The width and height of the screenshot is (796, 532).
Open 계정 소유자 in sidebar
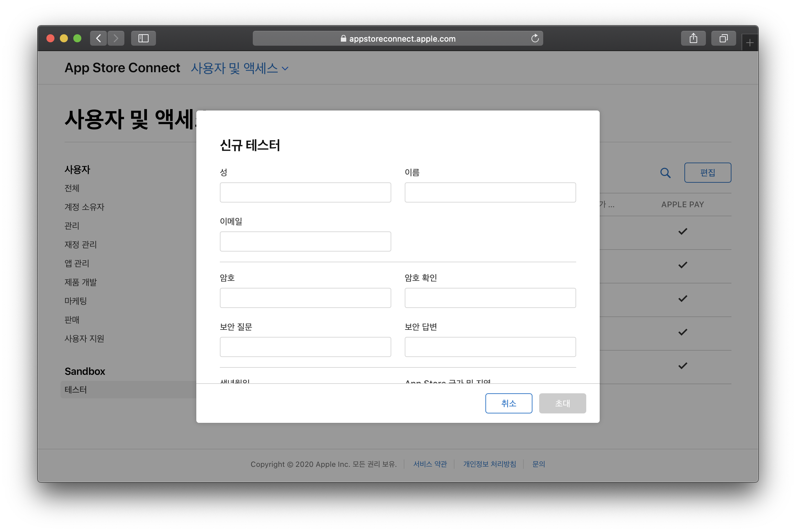[x=84, y=207]
